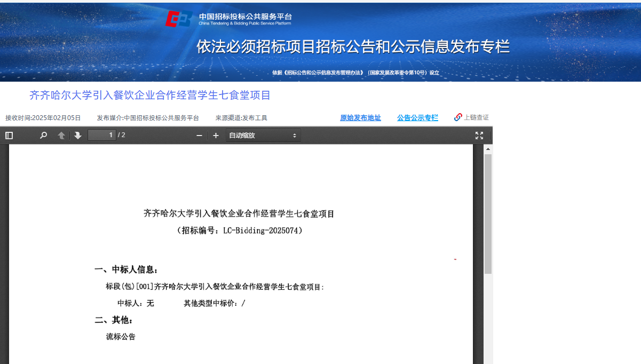
Task: Open the PDF find search tool
Action: click(43, 136)
